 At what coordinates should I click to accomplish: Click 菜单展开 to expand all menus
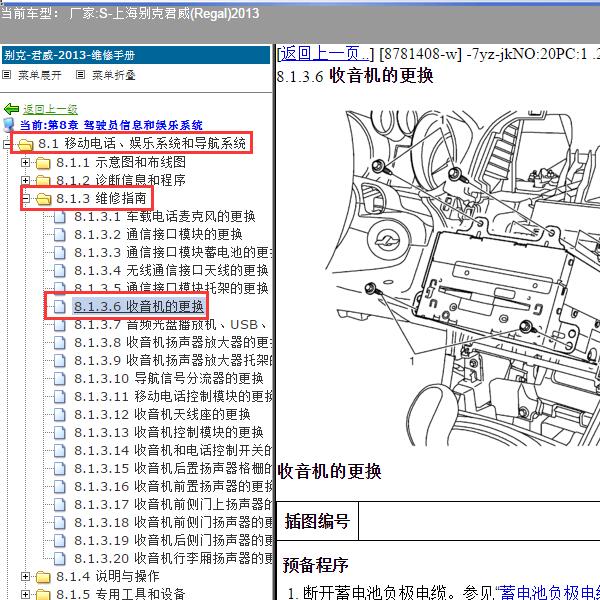(39, 75)
